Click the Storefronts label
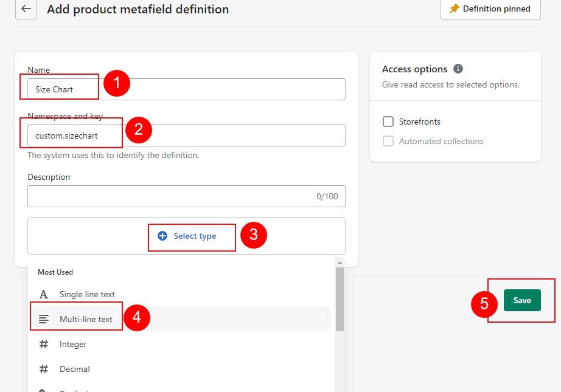The image size is (561, 392). pyautogui.click(x=419, y=122)
